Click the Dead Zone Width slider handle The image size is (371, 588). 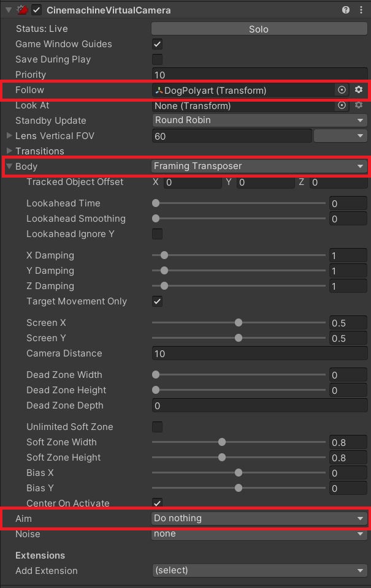(x=156, y=375)
